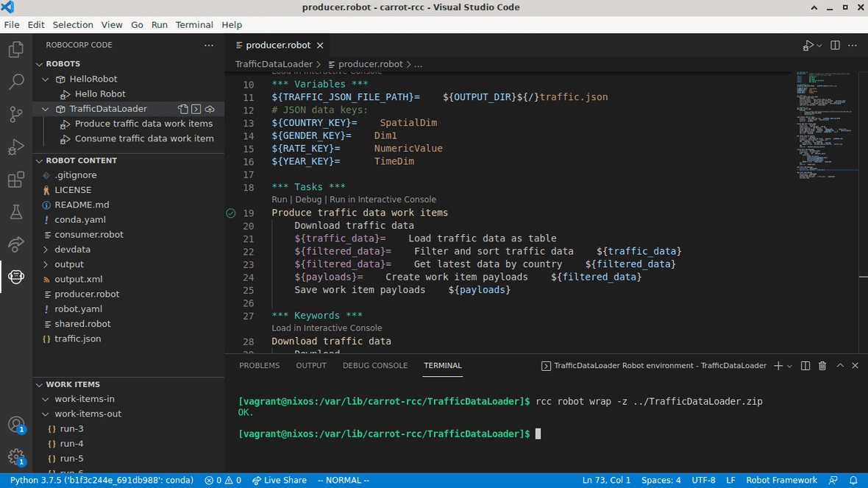Open the Robocorp Code panel icon
The width and height of the screenshot is (868, 488).
tap(16, 277)
